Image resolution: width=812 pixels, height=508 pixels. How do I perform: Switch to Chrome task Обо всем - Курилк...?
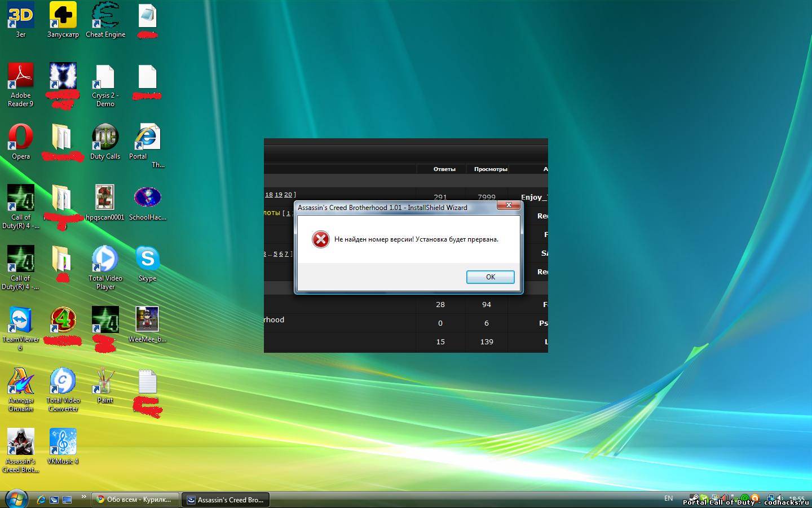[x=135, y=500]
